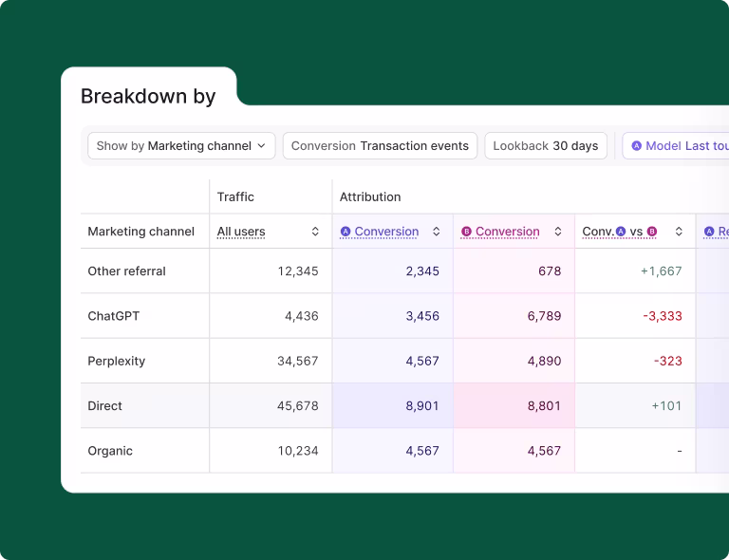Select the Organic row label

pyautogui.click(x=110, y=451)
